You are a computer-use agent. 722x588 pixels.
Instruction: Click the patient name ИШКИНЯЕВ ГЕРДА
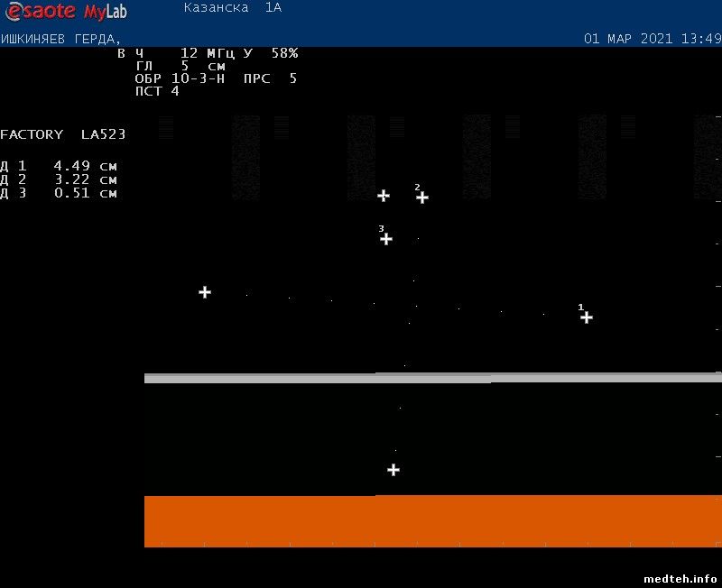point(60,39)
